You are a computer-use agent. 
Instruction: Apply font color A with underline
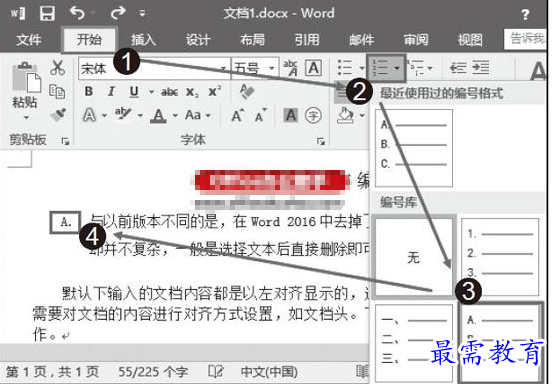158,115
